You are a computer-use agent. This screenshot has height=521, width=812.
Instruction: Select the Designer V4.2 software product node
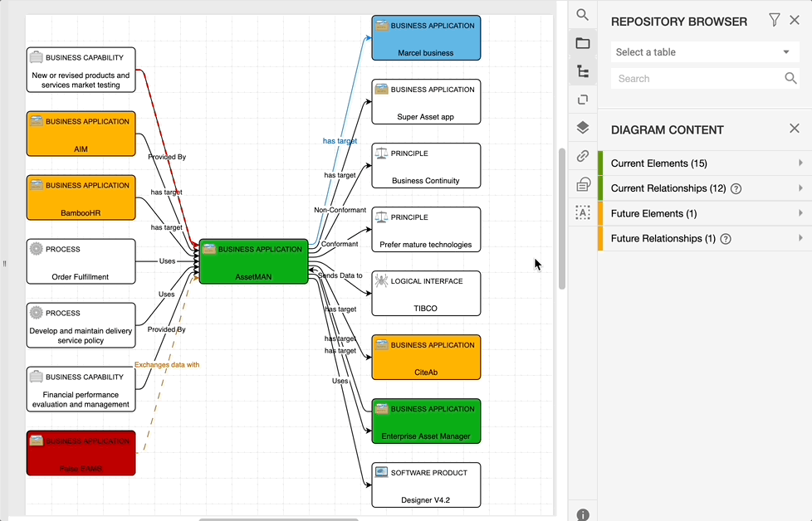tap(426, 485)
